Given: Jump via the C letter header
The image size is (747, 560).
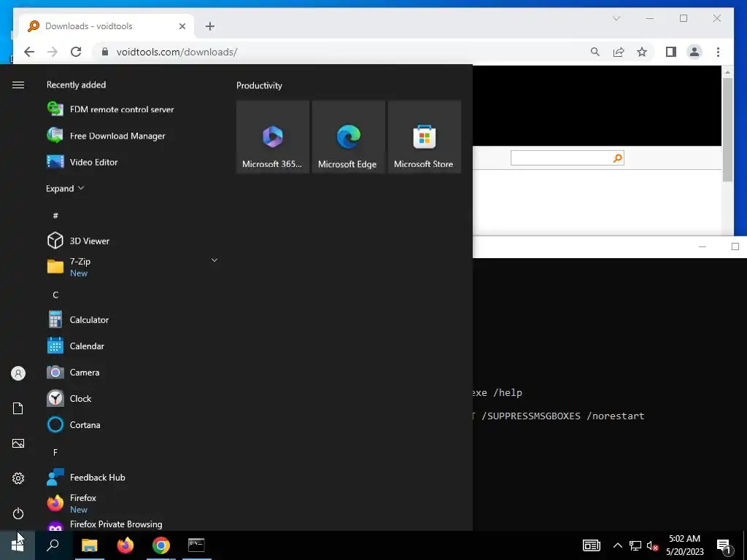Looking at the screenshot, I should [55, 295].
